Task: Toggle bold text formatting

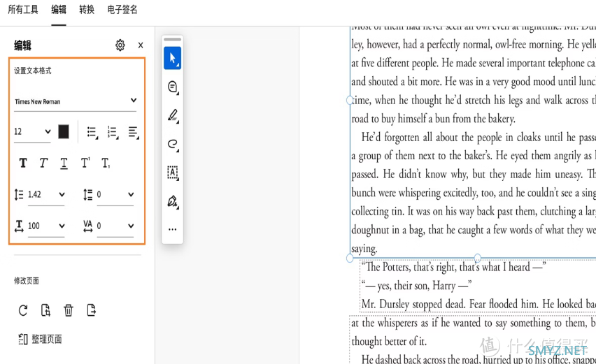Action: pyautogui.click(x=23, y=163)
